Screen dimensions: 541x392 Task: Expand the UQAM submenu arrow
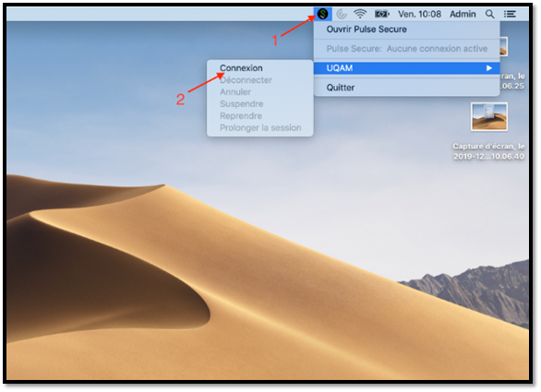click(x=489, y=68)
